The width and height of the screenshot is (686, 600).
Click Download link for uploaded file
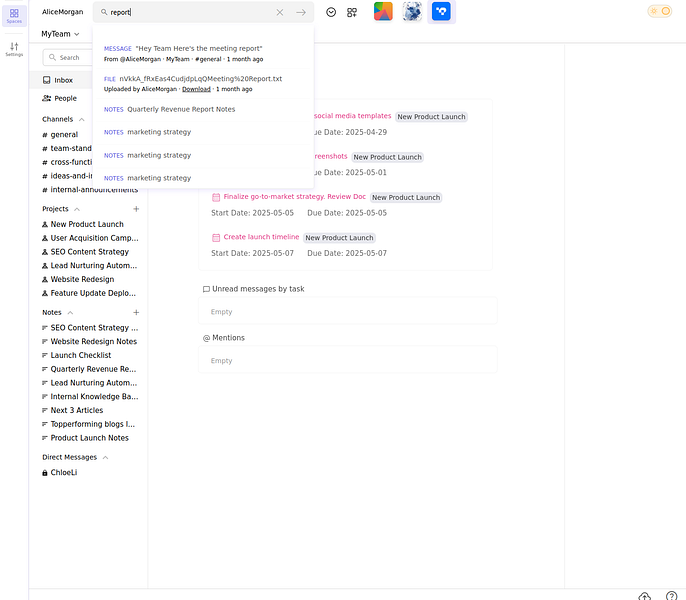(x=196, y=89)
